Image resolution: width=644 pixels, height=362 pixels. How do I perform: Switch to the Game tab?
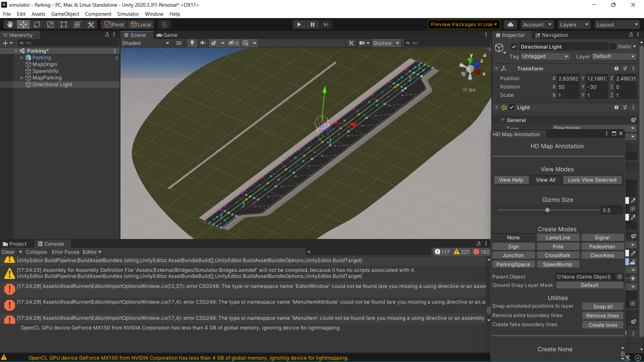pos(167,35)
